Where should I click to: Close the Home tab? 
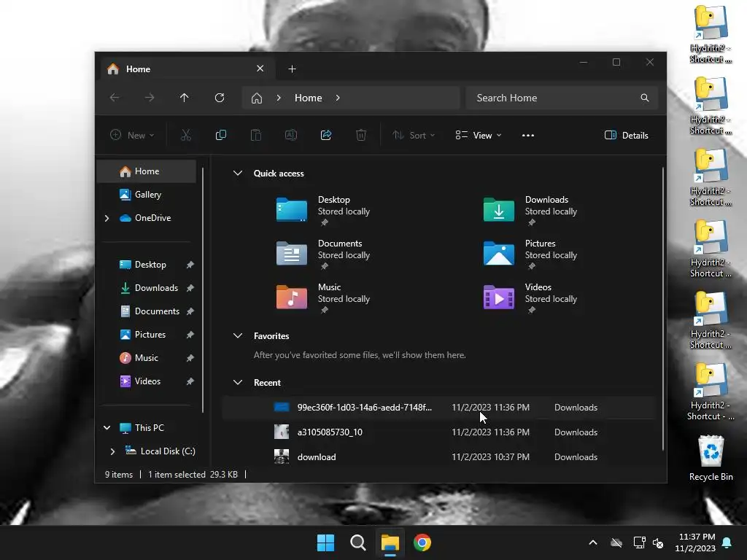click(x=260, y=69)
